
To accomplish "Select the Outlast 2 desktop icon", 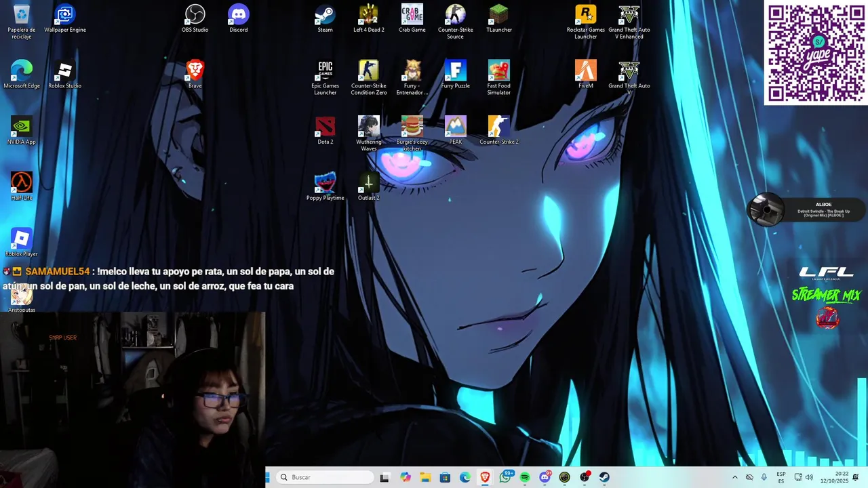I will click(x=369, y=186).
